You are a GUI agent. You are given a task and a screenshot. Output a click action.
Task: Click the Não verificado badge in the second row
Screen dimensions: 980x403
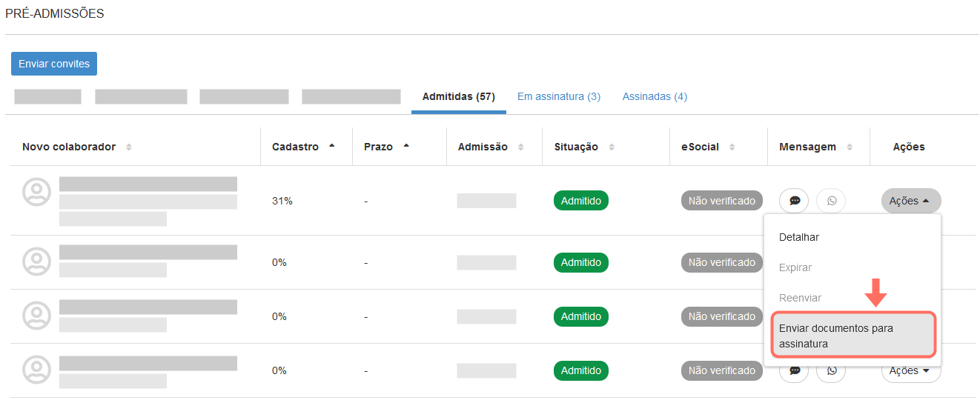721,262
